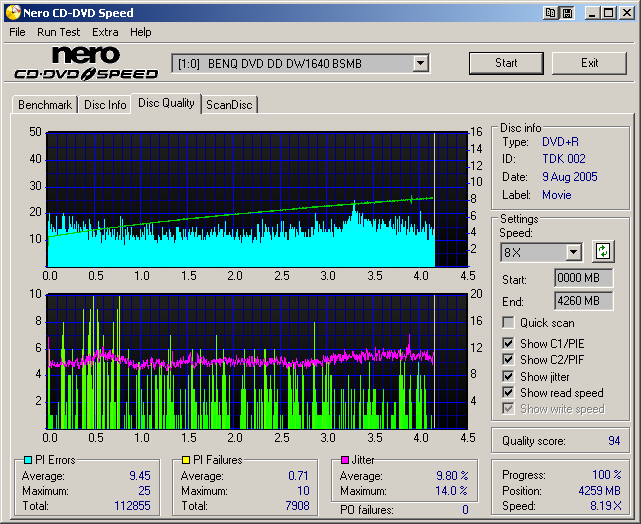
Task: Toggle the Show jitter checkbox
Action: (508, 376)
